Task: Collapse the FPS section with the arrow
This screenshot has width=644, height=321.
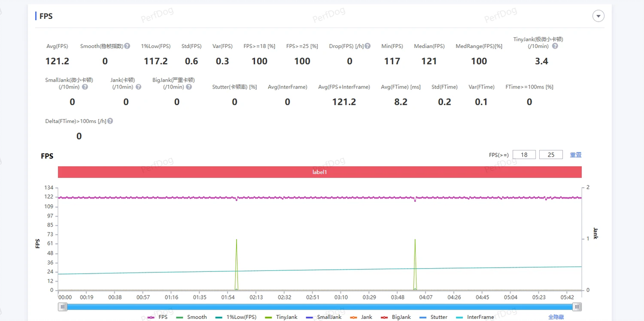Action: [598, 16]
